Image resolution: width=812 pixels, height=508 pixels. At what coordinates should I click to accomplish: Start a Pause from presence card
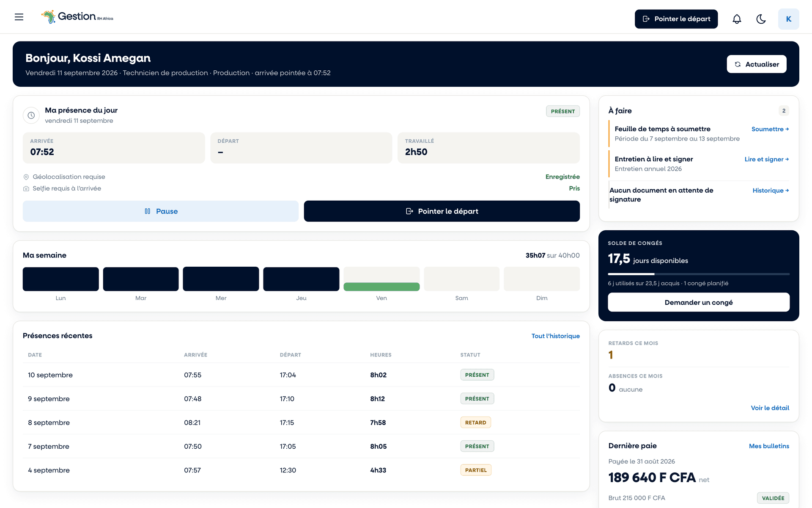click(x=161, y=211)
